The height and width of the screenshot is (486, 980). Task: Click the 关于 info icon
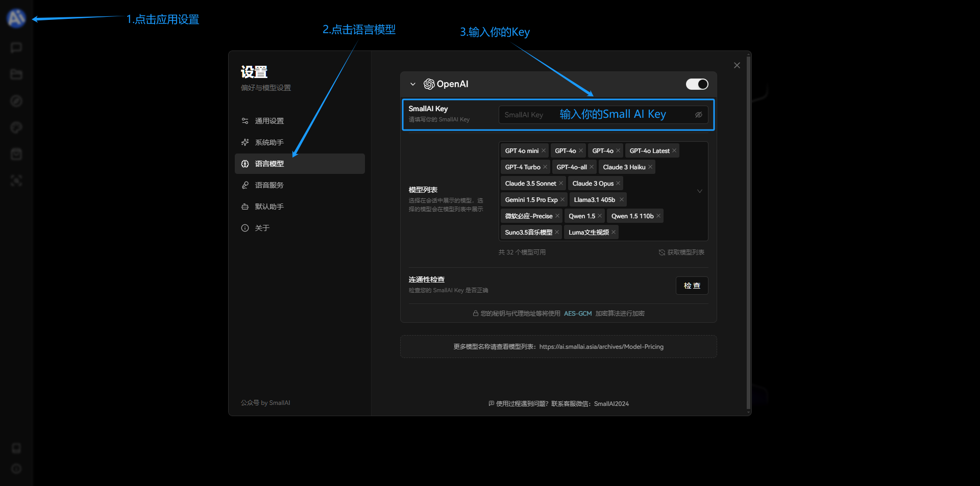[x=245, y=228]
